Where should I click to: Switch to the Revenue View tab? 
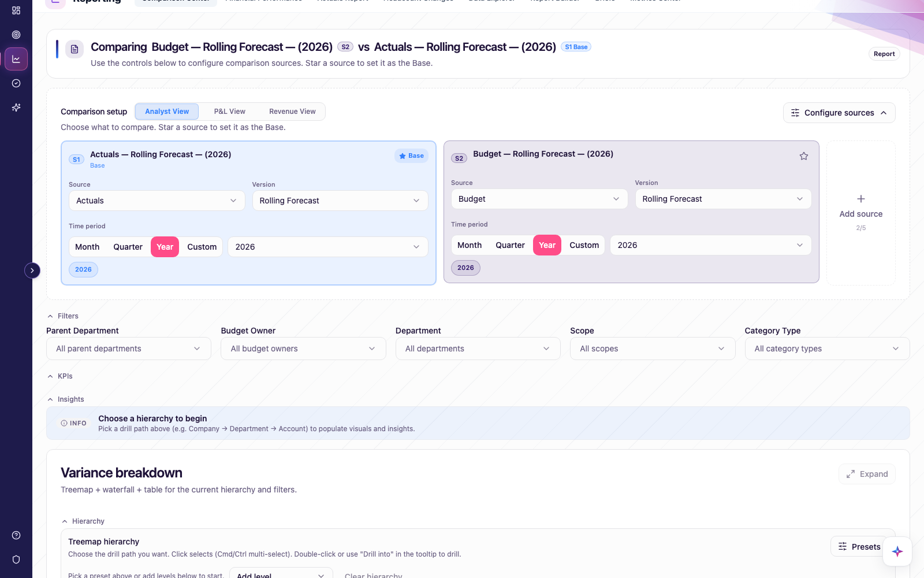tap(292, 112)
